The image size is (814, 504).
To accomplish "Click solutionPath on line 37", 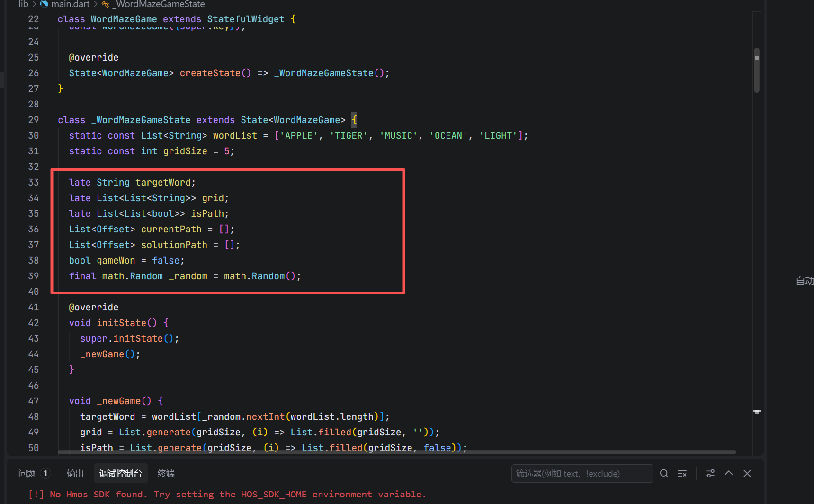I will [174, 245].
